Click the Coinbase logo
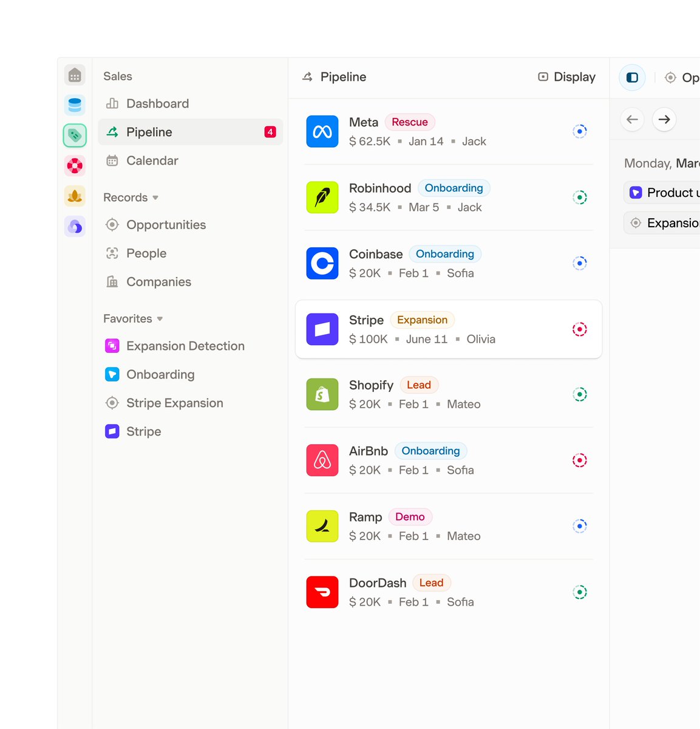Screen dimensions: 700x729 click(322, 263)
